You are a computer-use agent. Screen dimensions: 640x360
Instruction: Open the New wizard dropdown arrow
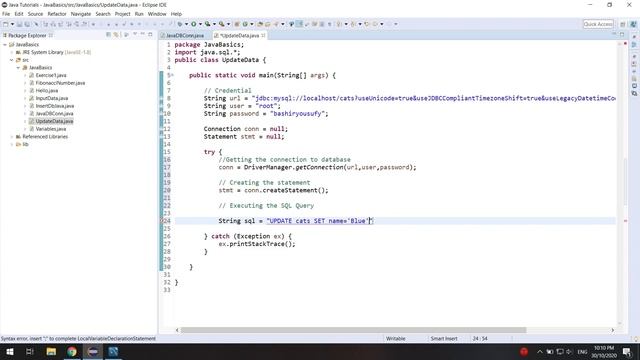click(12, 24)
